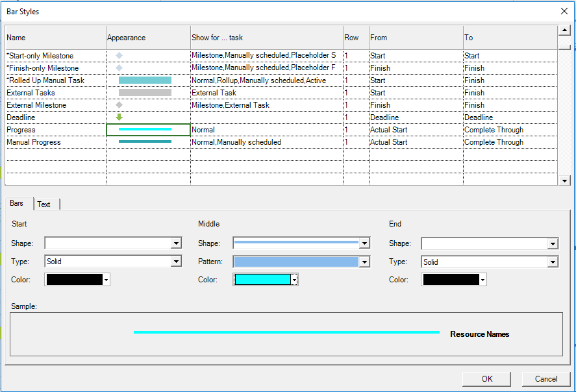Click the Name column header
This screenshot has height=392, width=576.
56,38
